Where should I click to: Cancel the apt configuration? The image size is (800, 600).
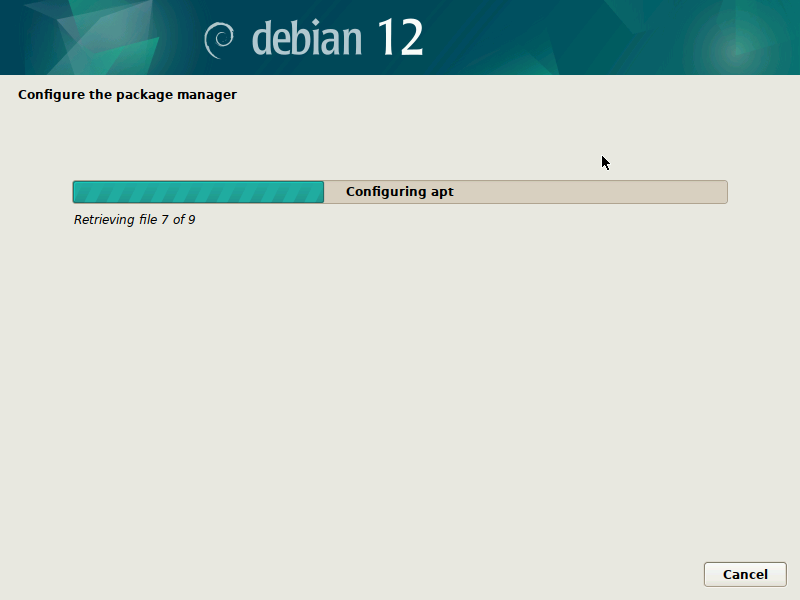coord(745,574)
